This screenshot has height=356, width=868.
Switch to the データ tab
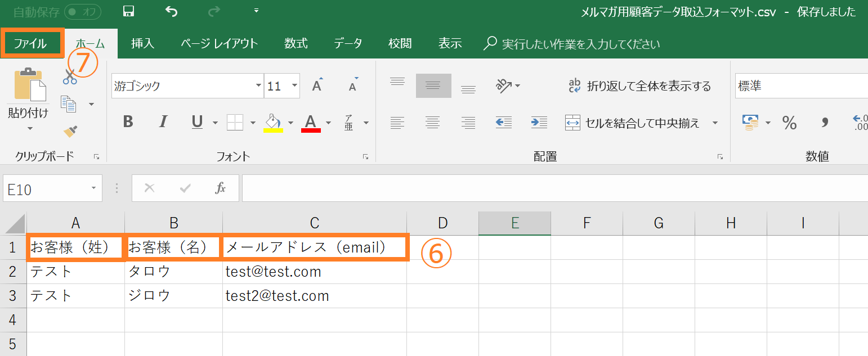point(347,44)
